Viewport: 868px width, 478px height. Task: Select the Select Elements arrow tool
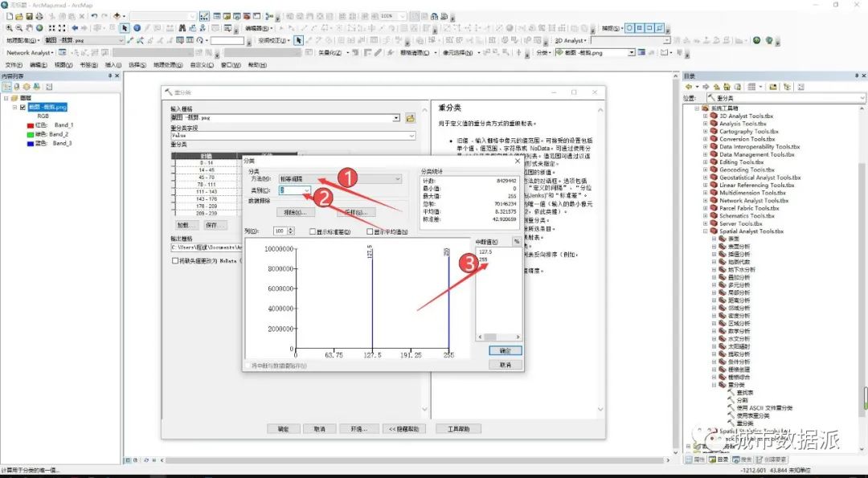(x=125, y=28)
